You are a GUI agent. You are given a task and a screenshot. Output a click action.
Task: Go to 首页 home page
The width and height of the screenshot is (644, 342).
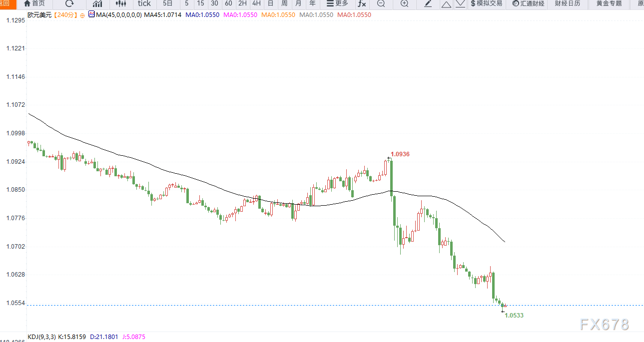coord(34,3)
